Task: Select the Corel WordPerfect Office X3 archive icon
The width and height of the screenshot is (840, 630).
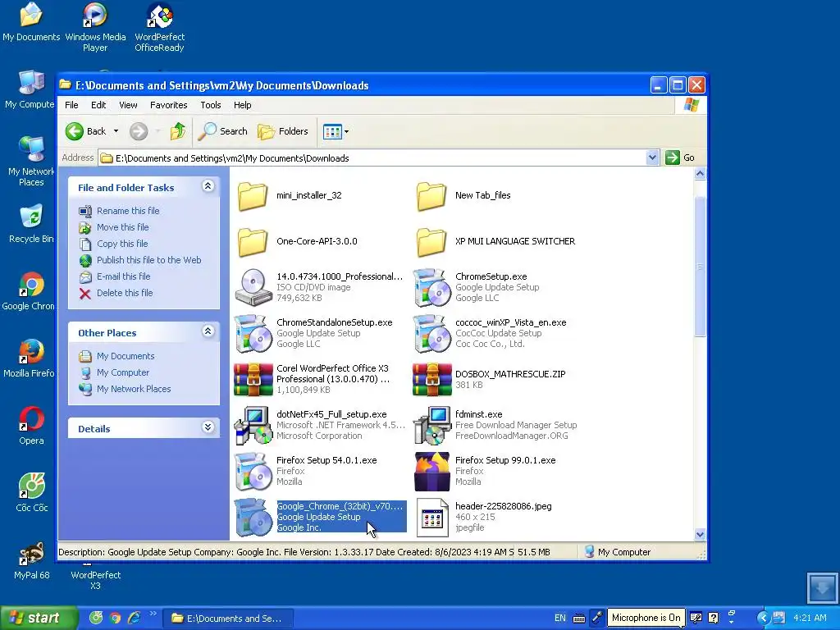Action: click(x=253, y=379)
